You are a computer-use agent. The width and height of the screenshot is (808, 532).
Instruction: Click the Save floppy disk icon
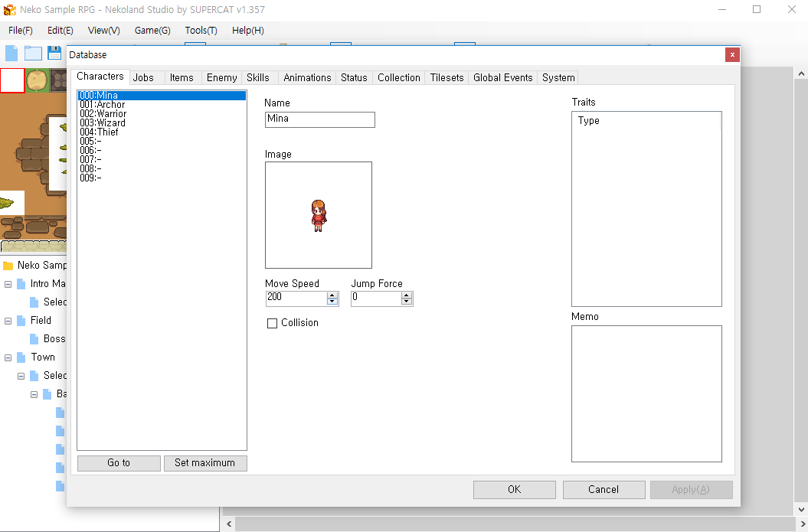[54, 53]
